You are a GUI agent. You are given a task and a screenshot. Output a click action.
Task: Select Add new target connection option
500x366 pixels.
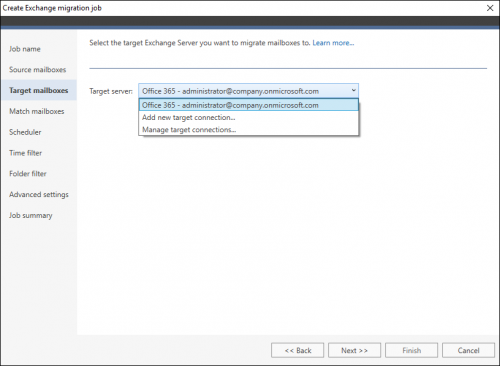click(249, 117)
